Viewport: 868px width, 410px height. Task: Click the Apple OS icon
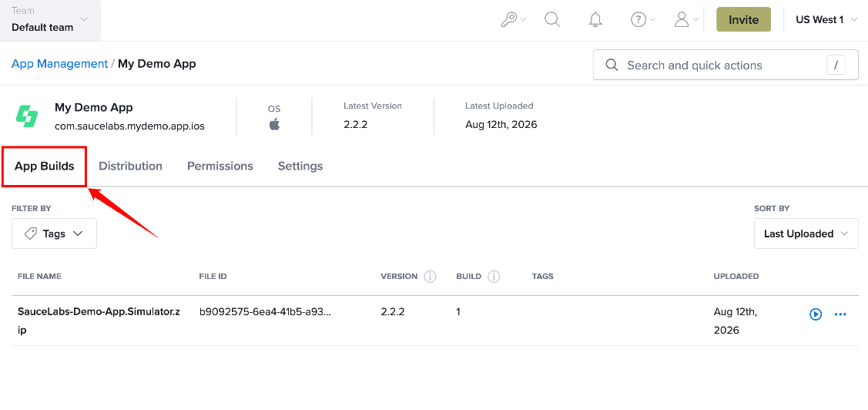pos(274,124)
